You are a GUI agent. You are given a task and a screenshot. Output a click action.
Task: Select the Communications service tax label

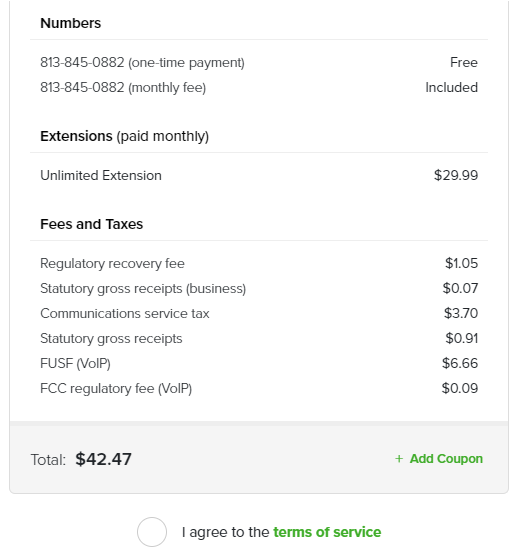pyautogui.click(x=125, y=314)
